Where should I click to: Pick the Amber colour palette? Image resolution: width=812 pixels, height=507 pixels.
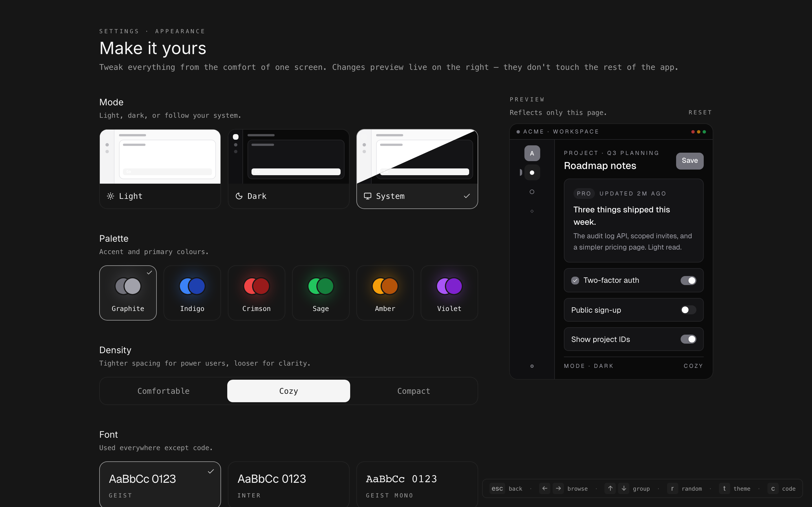385,292
